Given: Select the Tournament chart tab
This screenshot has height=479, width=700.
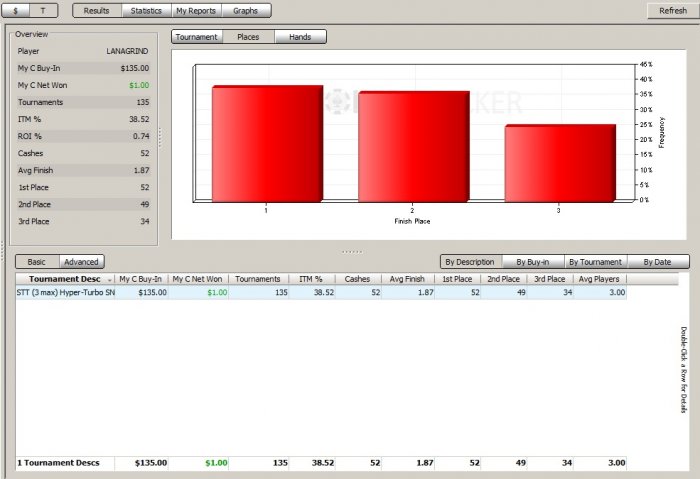Looking at the screenshot, I should click(196, 37).
